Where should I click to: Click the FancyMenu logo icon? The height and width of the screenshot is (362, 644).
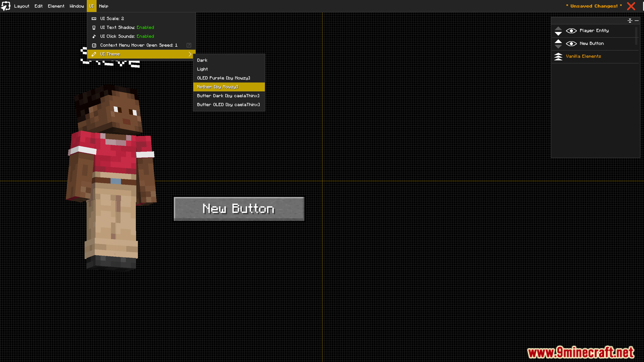point(6,6)
